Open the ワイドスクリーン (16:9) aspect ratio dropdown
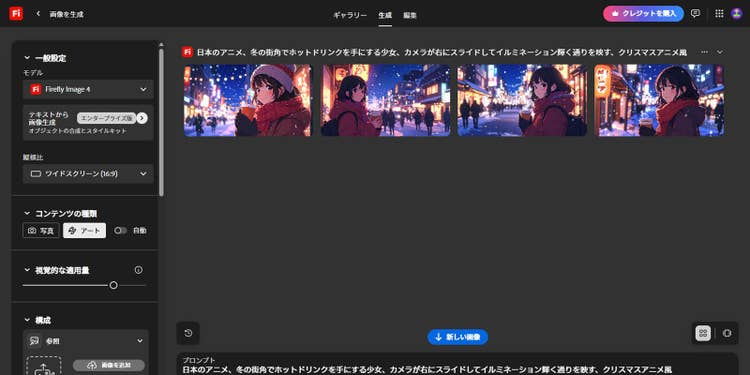This screenshot has width=750, height=375. [88, 174]
